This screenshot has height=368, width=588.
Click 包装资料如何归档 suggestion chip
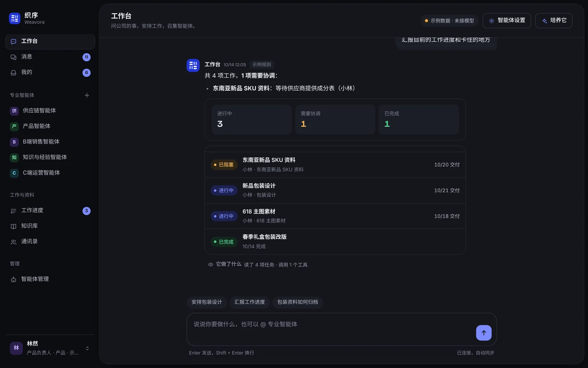point(298,302)
